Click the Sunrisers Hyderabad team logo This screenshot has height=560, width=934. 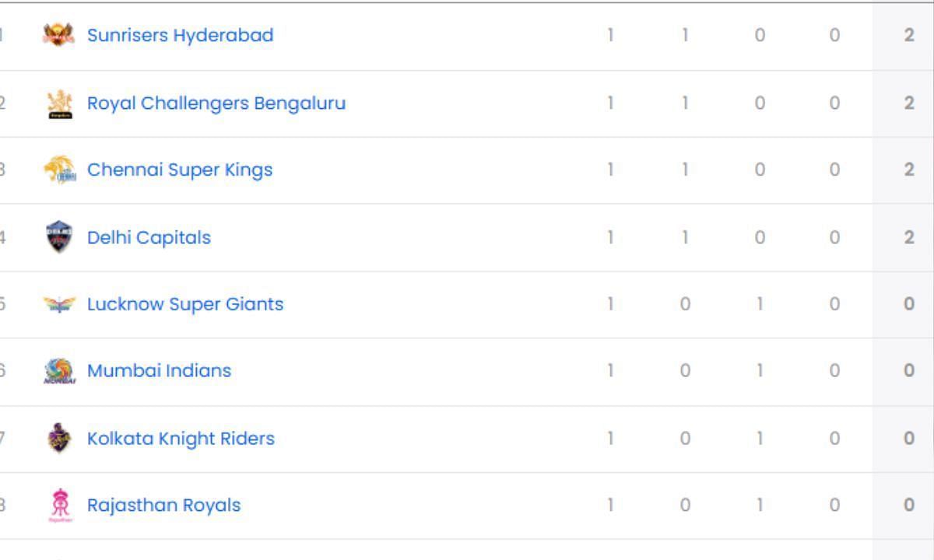coord(59,35)
